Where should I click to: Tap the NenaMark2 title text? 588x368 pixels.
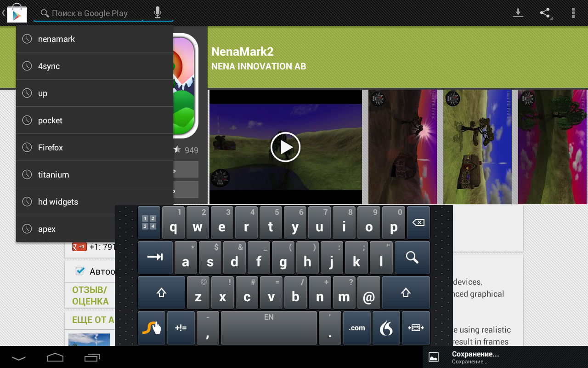tap(243, 52)
